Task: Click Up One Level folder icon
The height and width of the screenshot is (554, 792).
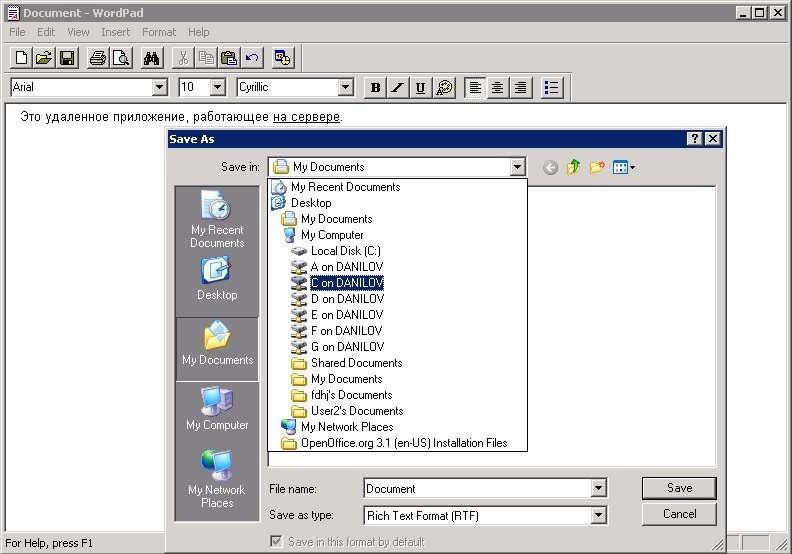Action: (x=574, y=167)
